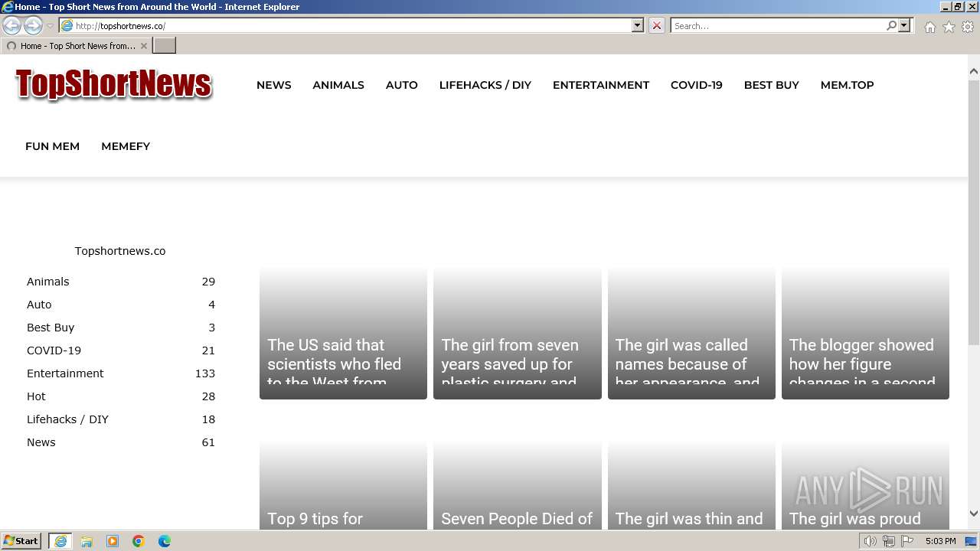Click the network tray icon

coord(888,541)
